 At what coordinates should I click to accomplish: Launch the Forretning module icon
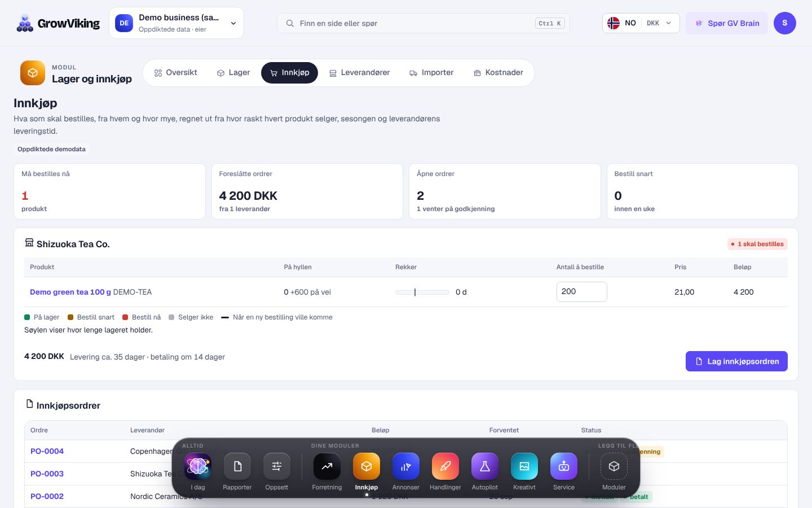(x=327, y=466)
